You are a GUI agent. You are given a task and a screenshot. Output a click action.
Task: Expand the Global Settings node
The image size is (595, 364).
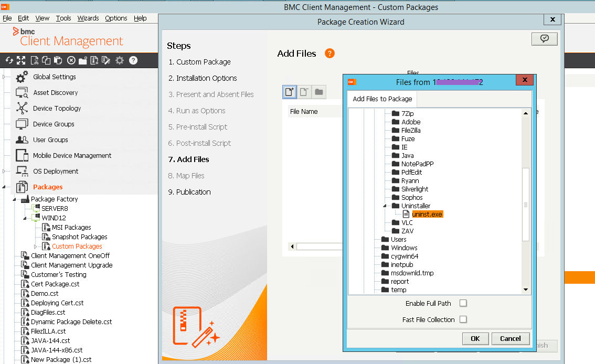4,77
